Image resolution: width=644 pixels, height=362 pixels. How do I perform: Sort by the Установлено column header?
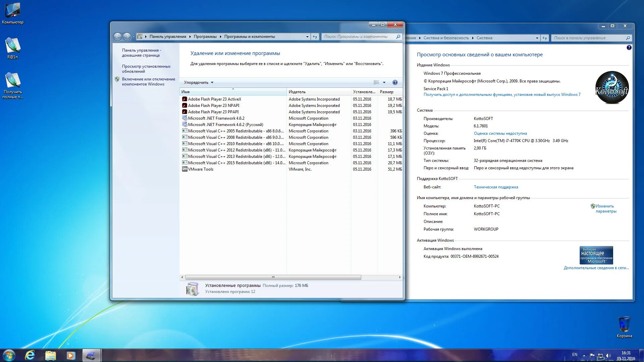point(364,92)
